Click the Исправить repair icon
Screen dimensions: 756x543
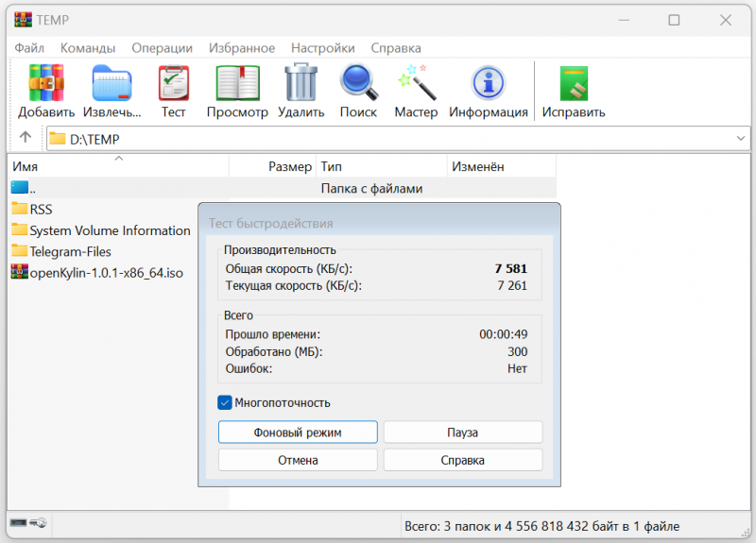point(574,83)
